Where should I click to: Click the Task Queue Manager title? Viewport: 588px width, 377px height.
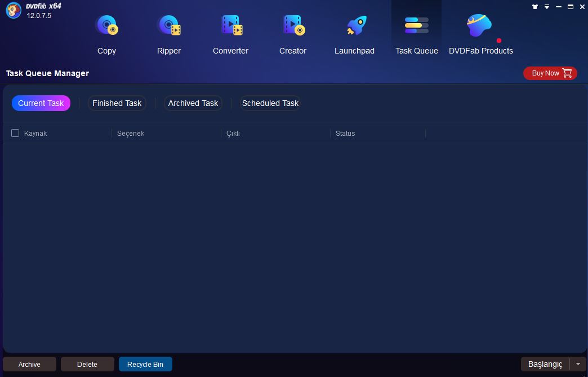click(x=48, y=73)
